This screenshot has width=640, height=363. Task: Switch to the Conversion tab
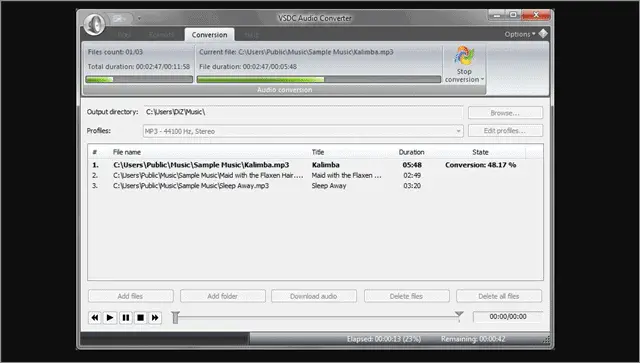209,35
